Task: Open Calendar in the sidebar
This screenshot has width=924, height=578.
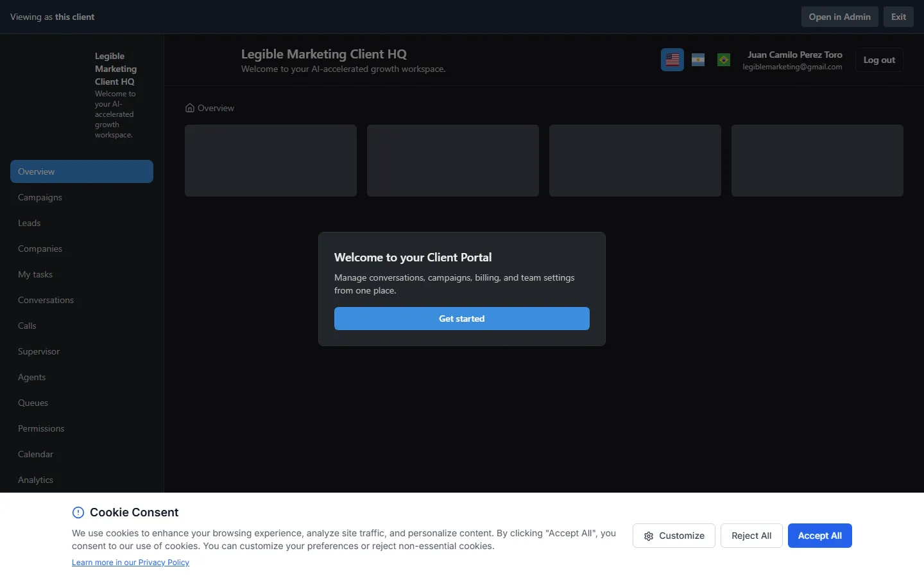Action: pos(81,454)
